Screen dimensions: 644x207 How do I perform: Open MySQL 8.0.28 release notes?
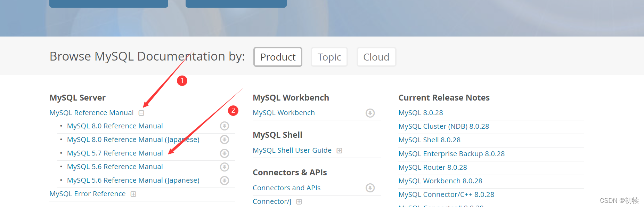[x=421, y=113]
